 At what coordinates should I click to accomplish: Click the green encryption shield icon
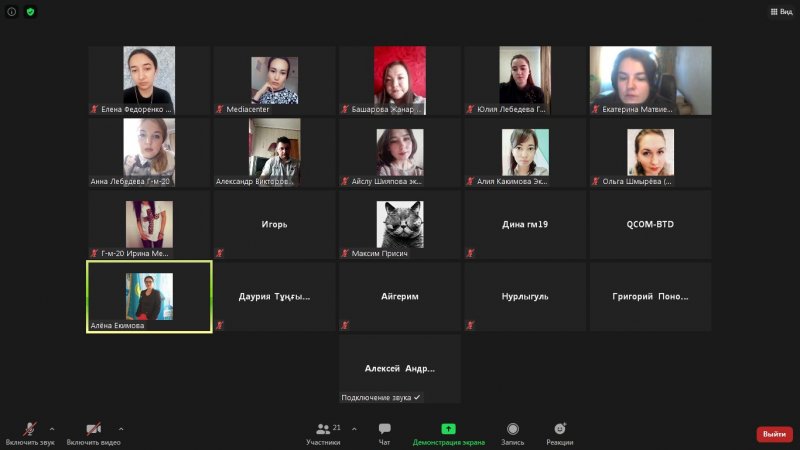30,11
